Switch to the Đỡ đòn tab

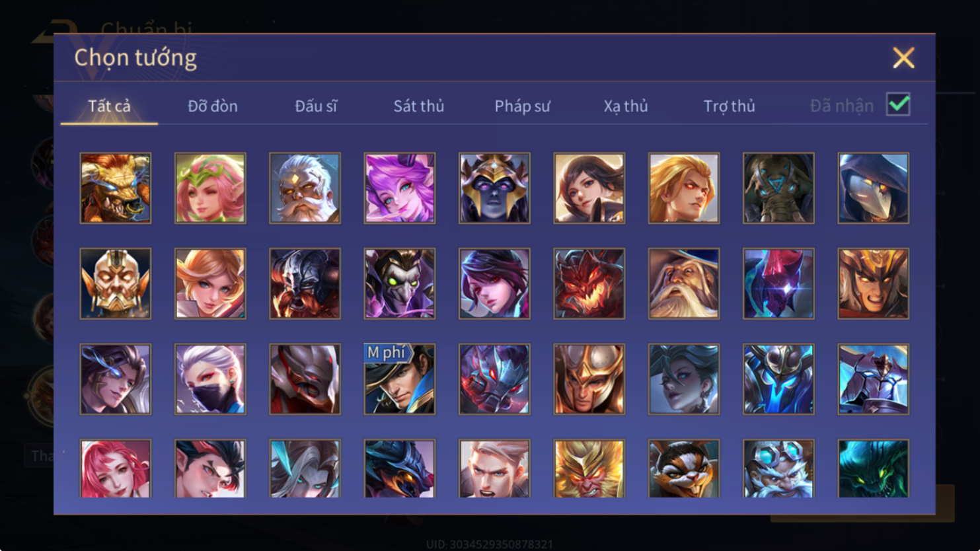(213, 106)
